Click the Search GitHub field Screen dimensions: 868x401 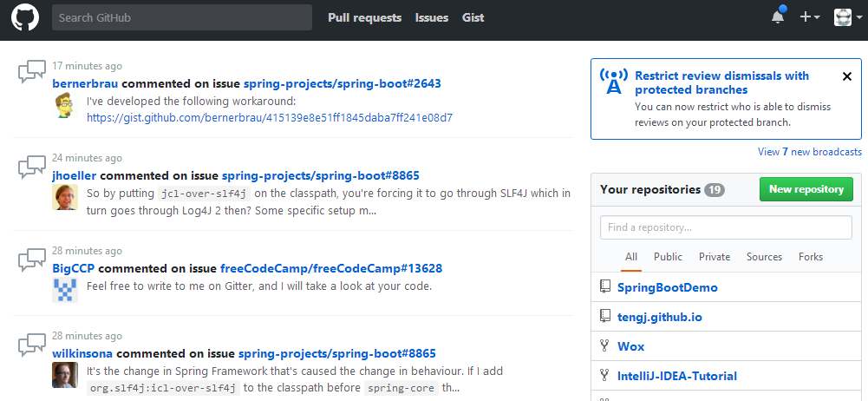(x=182, y=17)
